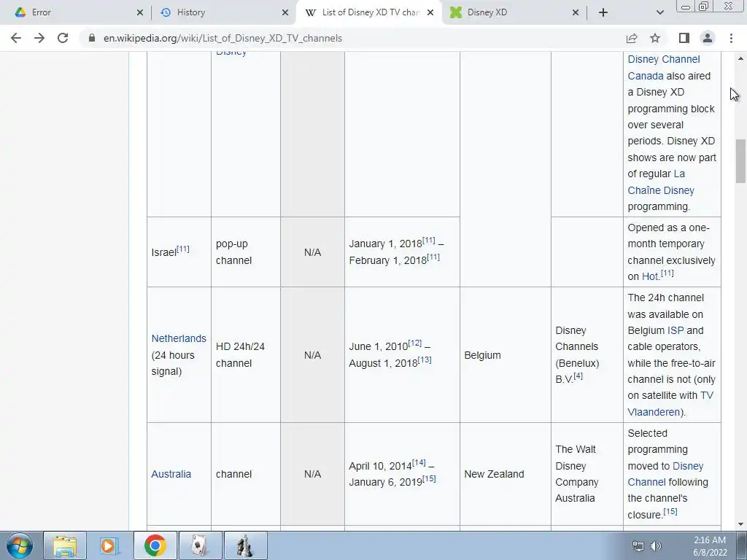Click the Belgium table cell
This screenshot has height=560, width=747.
tap(506, 355)
